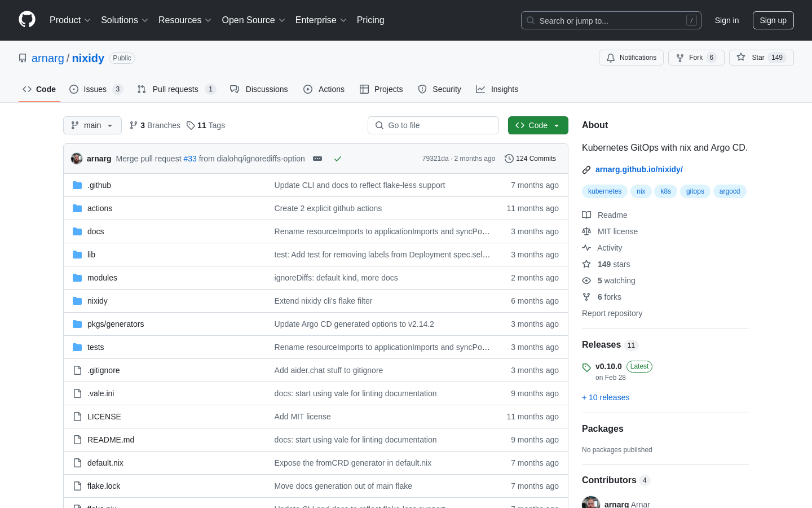The image size is (812, 508).
Task: Open the Pricing page
Action: coord(370,20)
